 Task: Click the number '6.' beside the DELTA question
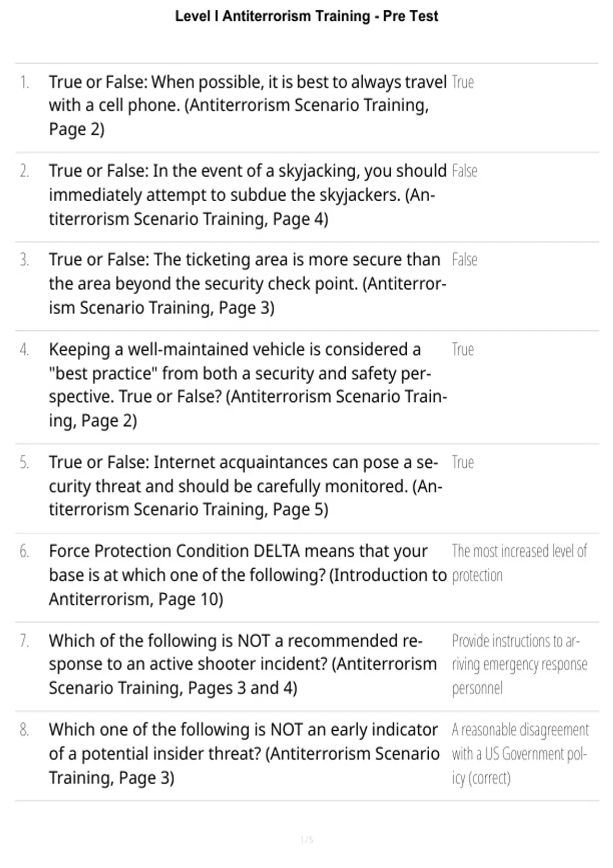[x=25, y=551]
